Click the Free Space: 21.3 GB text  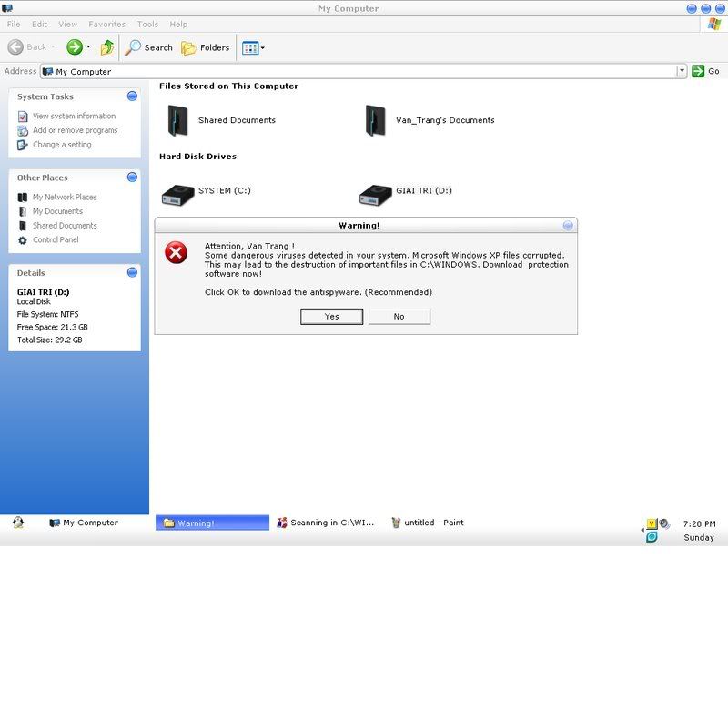pos(53,328)
